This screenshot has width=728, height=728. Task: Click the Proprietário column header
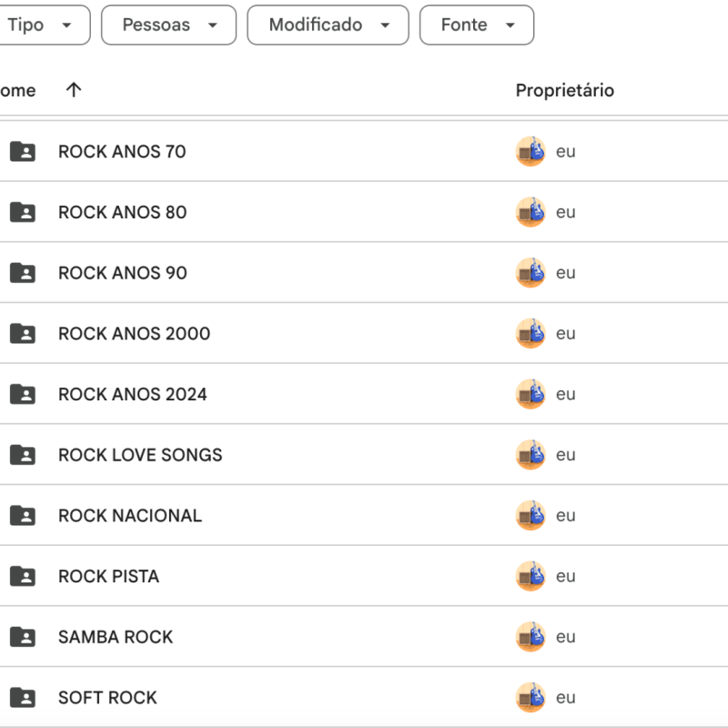[564, 90]
